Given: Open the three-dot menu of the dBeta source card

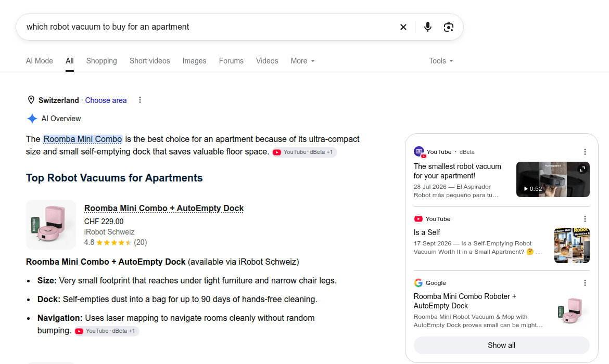Looking at the screenshot, I should [585, 152].
